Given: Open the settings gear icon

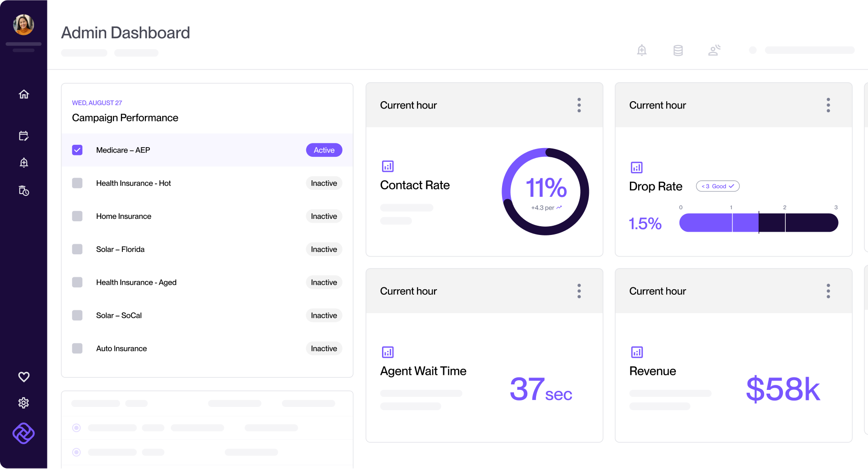Looking at the screenshot, I should pos(24,403).
